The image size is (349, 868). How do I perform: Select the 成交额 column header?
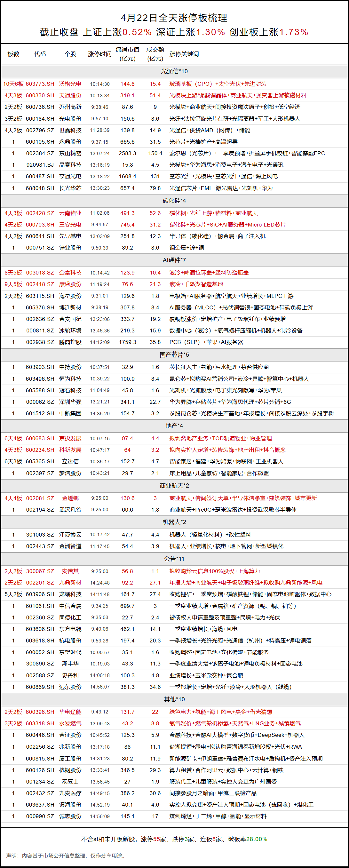(x=155, y=54)
